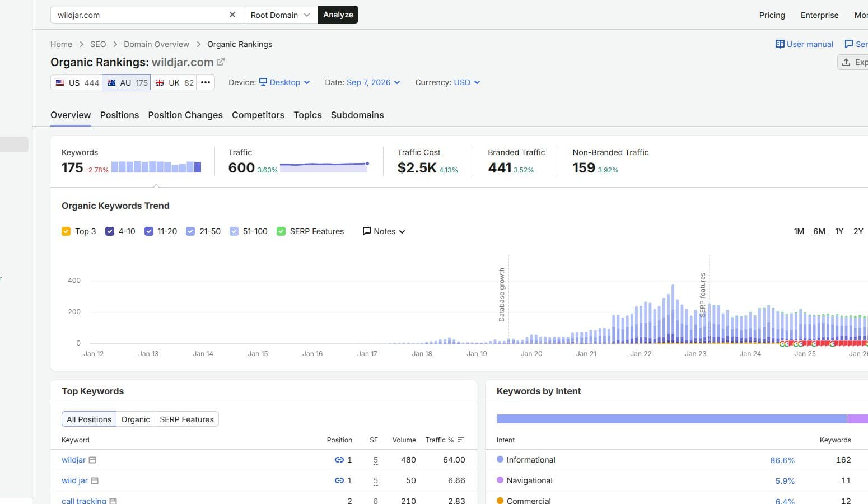Screen dimensions: 868x504
Task: Click Domain Overview in breadcrumb
Action: click(156, 44)
